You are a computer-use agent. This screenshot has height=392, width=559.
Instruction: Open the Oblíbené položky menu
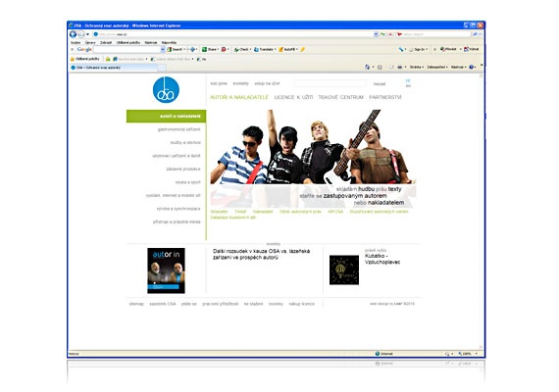click(x=128, y=42)
